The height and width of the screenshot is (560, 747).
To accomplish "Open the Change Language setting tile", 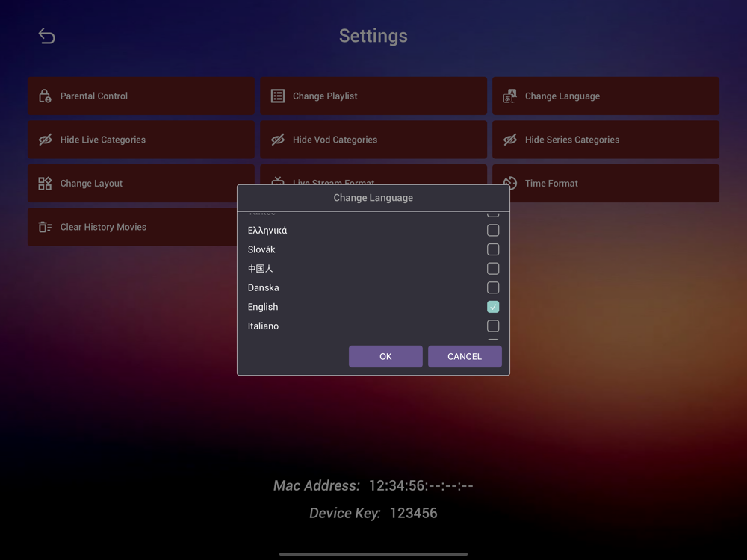I will [606, 96].
